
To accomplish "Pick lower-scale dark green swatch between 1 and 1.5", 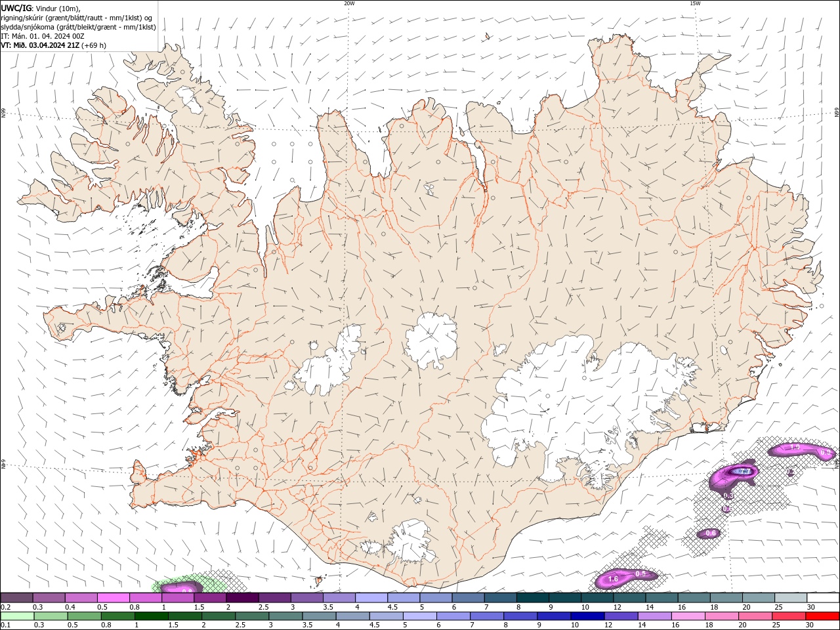I will click(152, 616).
